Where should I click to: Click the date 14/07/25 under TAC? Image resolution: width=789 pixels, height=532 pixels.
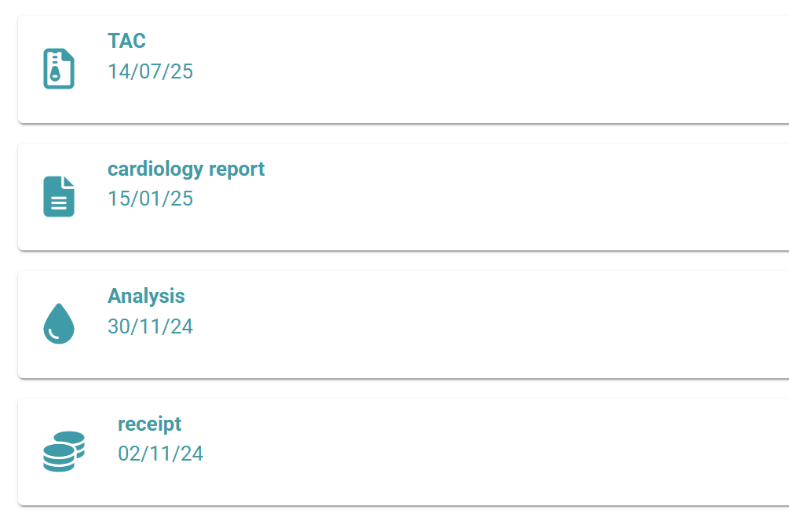pyautogui.click(x=150, y=71)
